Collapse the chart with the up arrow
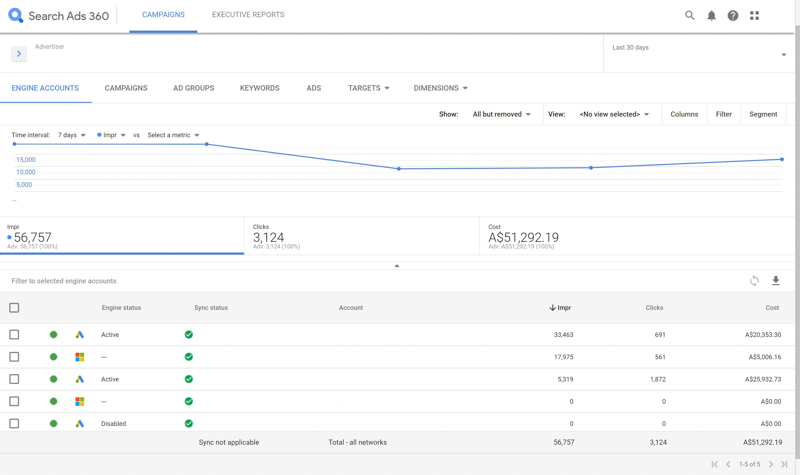Viewport: 800px width, 475px height. [396, 265]
